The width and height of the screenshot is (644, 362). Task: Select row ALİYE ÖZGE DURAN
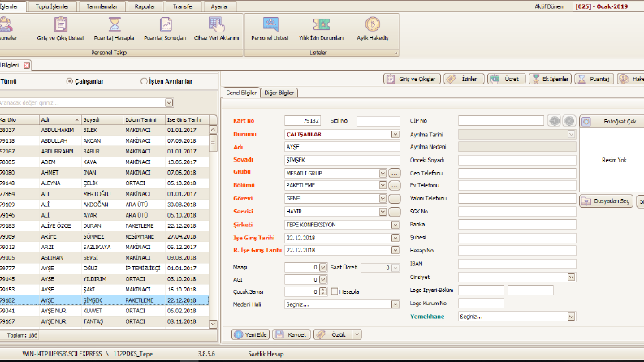[x=104, y=226]
